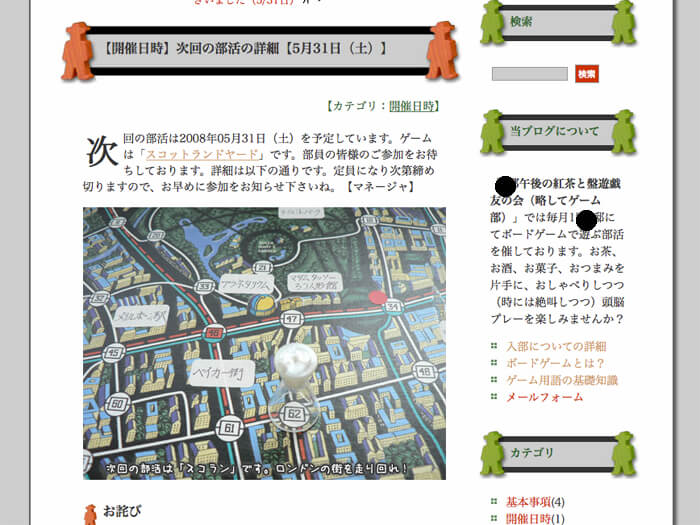Open ゲーム用語の基礎知識 link

click(562, 380)
